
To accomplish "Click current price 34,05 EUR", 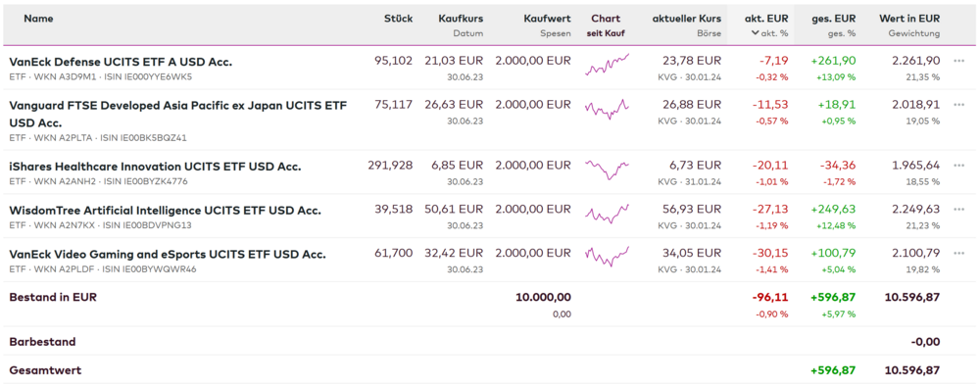I will click(x=692, y=253).
